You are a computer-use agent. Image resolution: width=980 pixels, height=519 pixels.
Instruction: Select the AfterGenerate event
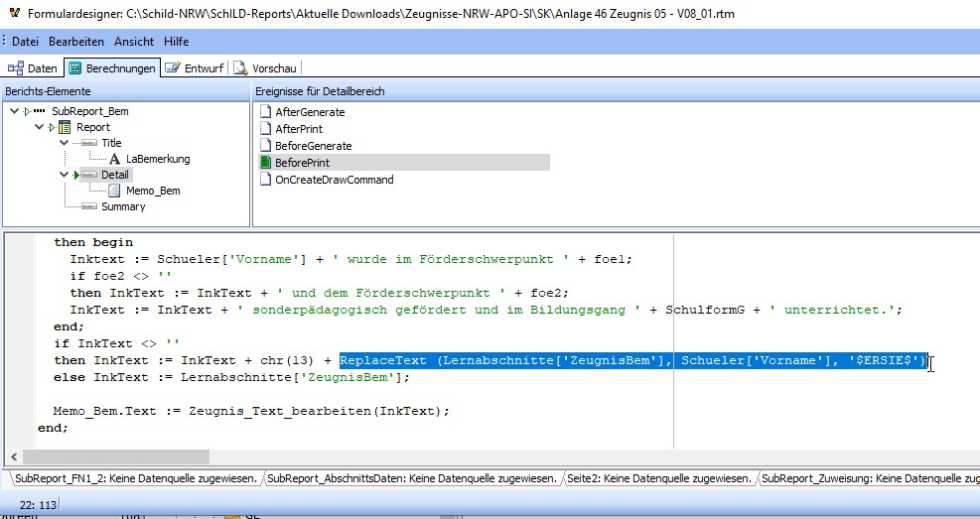coord(310,112)
